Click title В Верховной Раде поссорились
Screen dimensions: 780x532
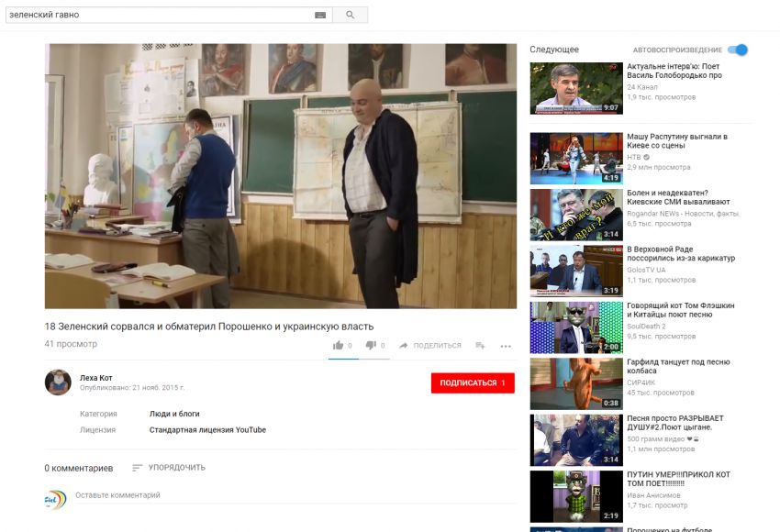681,253
